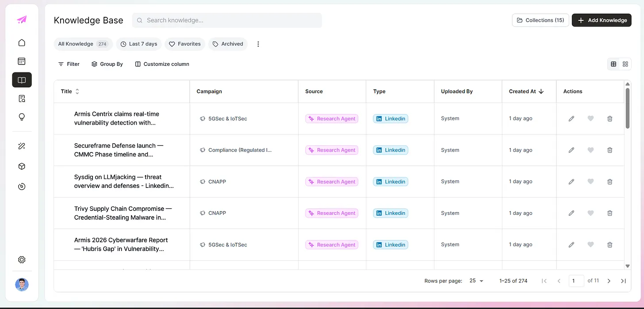The image size is (644, 309).
Task: Open the Armis Centrix claims title
Action: click(117, 118)
